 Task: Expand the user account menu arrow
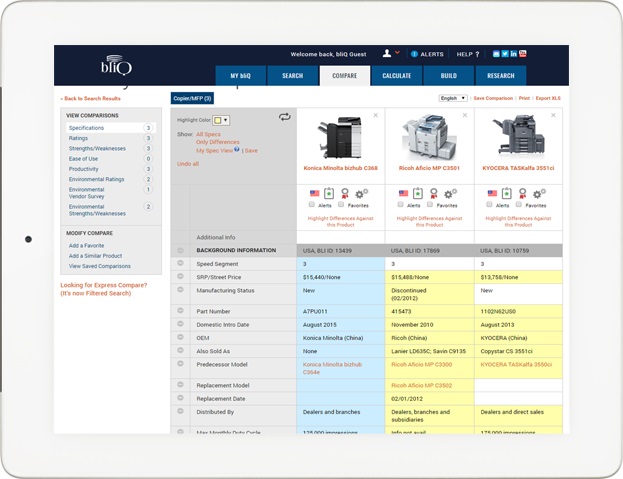tap(397, 52)
